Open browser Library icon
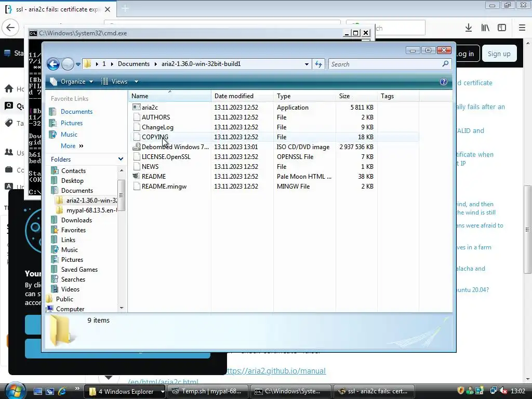This screenshot has width=532, height=399. (x=485, y=28)
